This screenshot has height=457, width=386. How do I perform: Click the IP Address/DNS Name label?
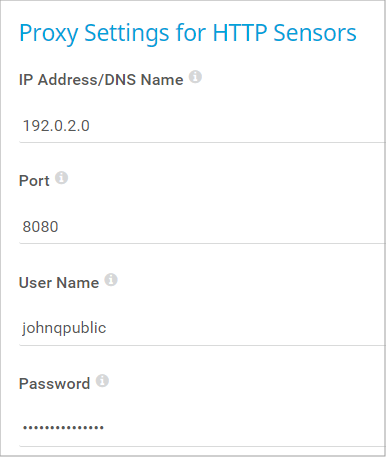click(101, 80)
